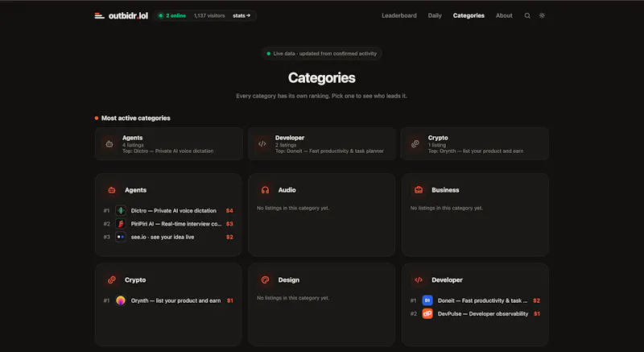
Task: Open the DevPulse orange logo icon
Action: click(x=427, y=313)
